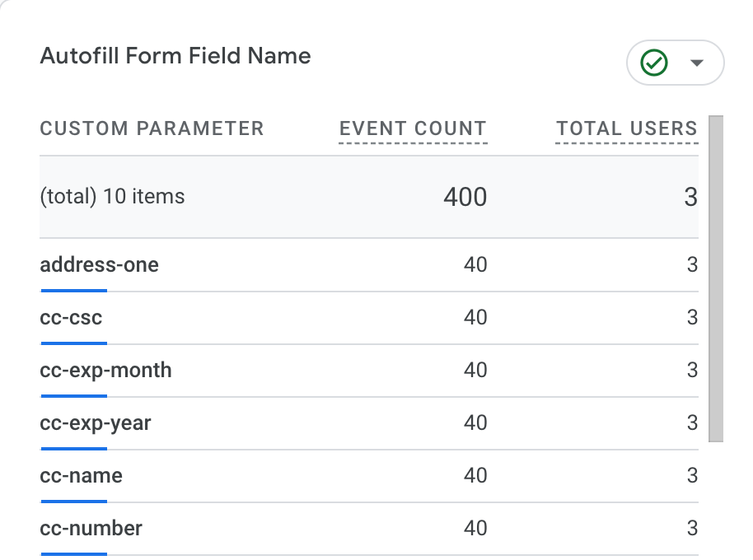Select the cc-csc parameter row
753x560 pixels.
coord(70,317)
